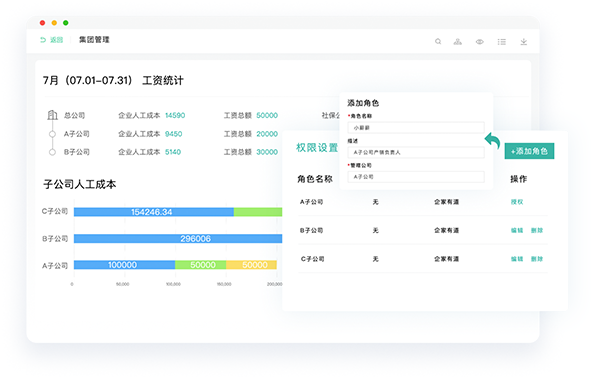Click the +添加角色 button

[x=529, y=151]
